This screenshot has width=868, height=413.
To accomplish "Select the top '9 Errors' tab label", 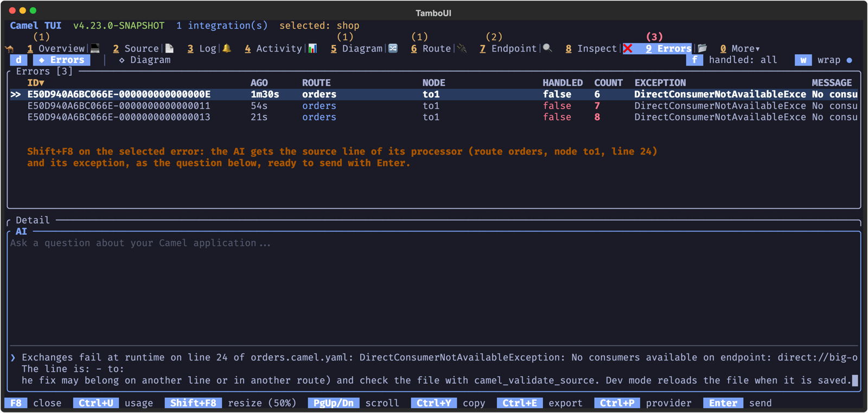I will (x=668, y=49).
